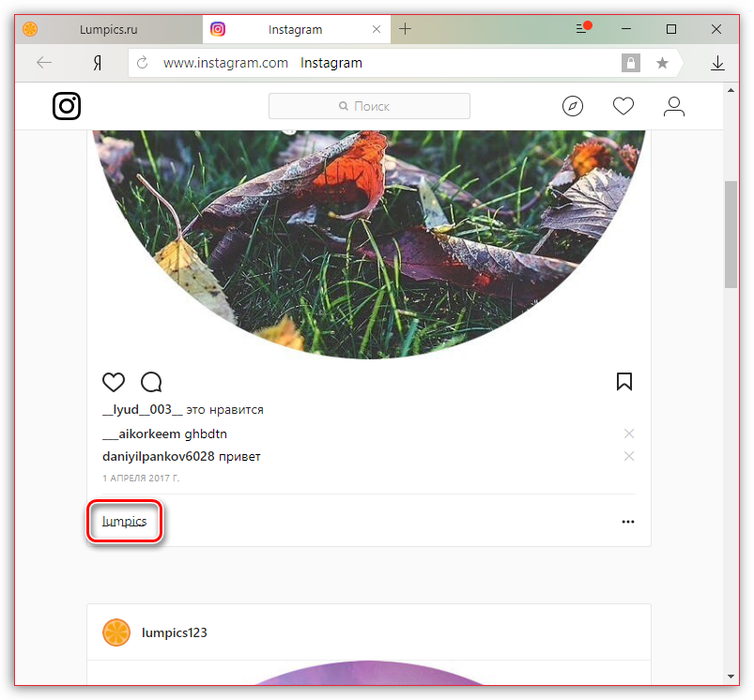Image resolution: width=754 pixels, height=700 pixels.
Task: Open the Explore compass icon
Action: pyautogui.click(x=573, y=106)
